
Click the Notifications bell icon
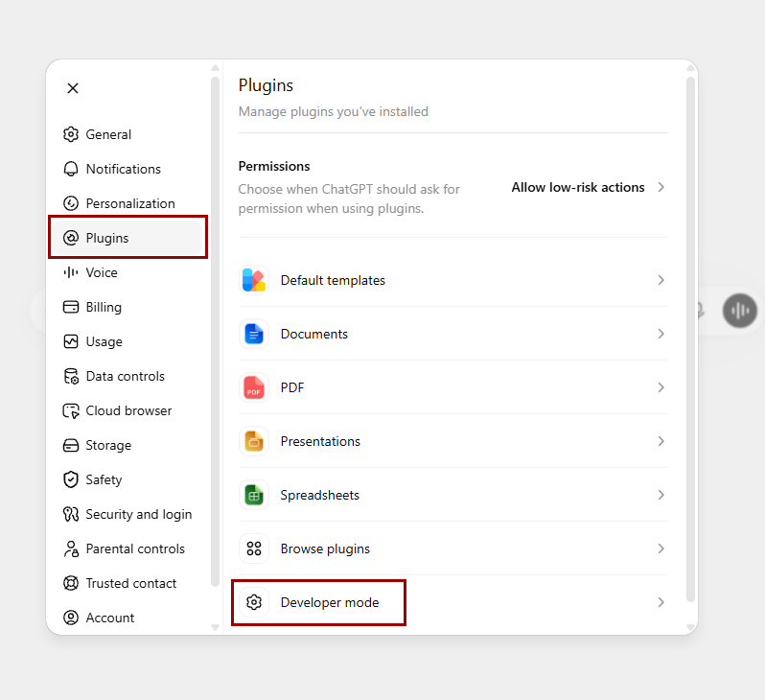pos(71,169)
